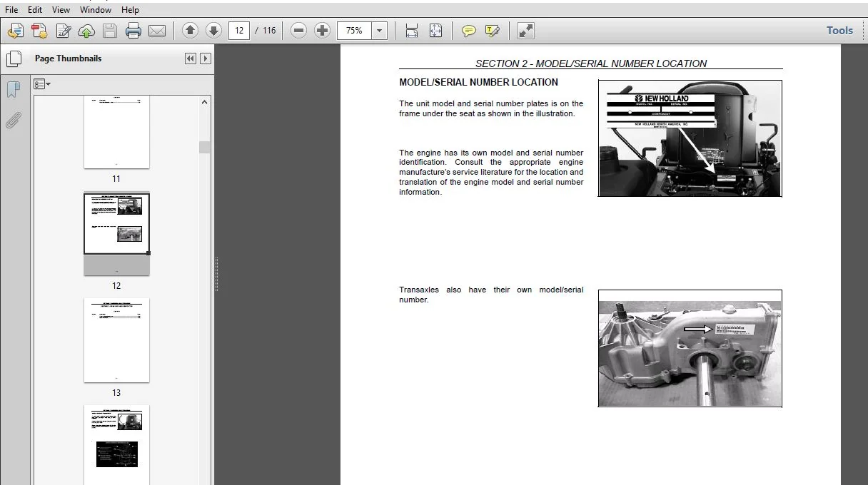Click the paragraph beginning 'The engine has its own'

(x=491, y=173)
